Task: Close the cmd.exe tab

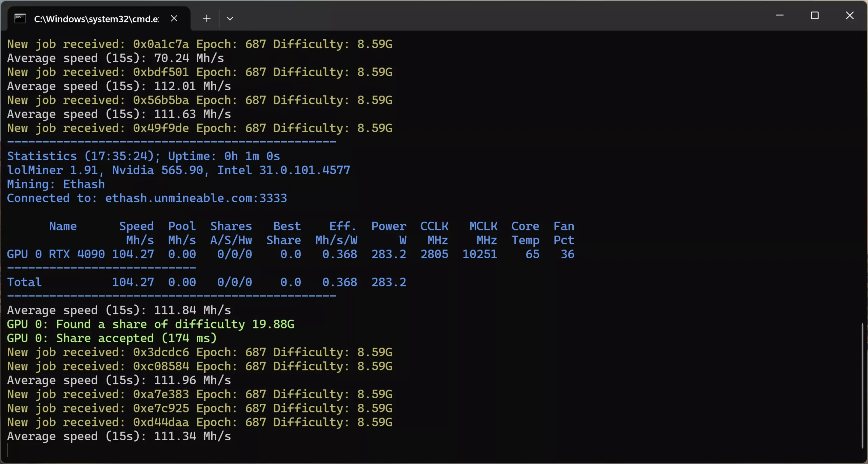Action: coord(174,18)
